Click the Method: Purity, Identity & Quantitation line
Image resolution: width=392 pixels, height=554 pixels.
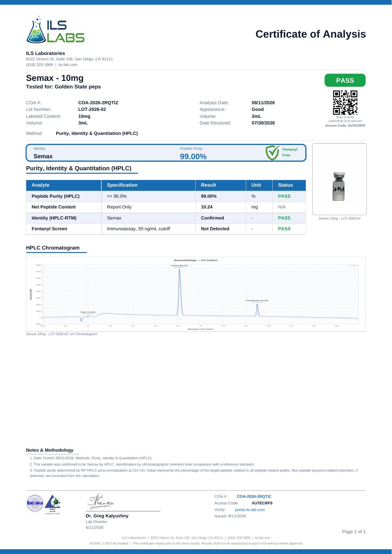click(82, 133)
